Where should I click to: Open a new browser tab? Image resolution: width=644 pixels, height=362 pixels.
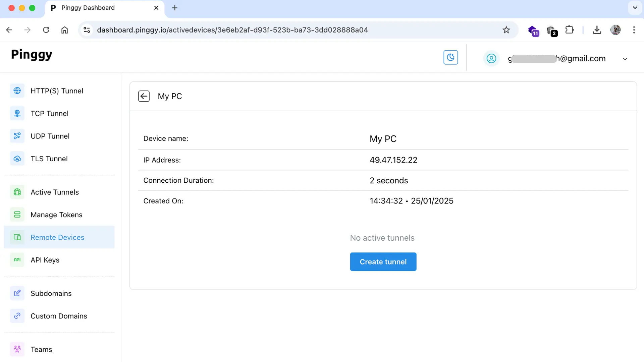pos(175,8)
